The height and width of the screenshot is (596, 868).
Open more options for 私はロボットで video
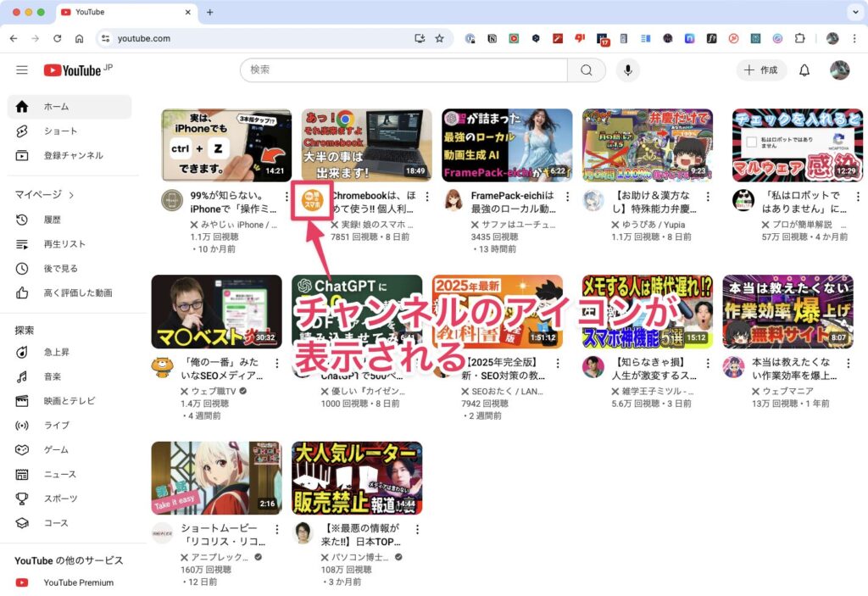click(x=858, y=196)
